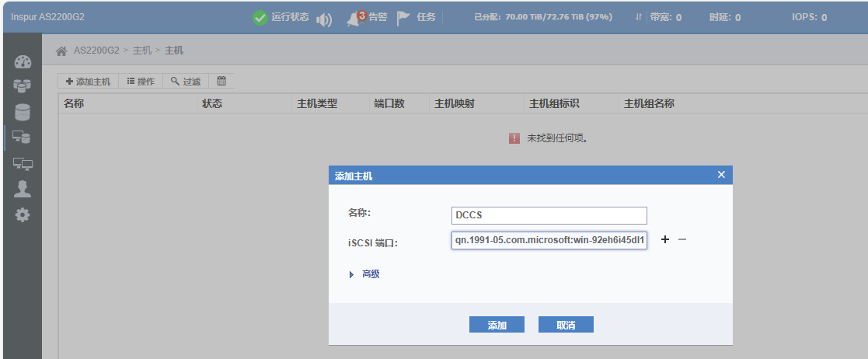Click the 过滤 filter button
The width and height of the screenshot is (868, 359).
point(186,82)
